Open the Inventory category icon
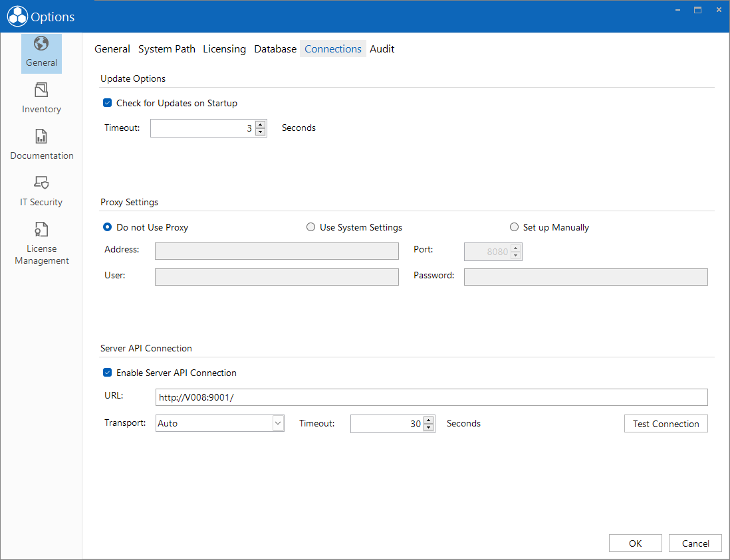730x560 pixels. (x=41, y=90)
